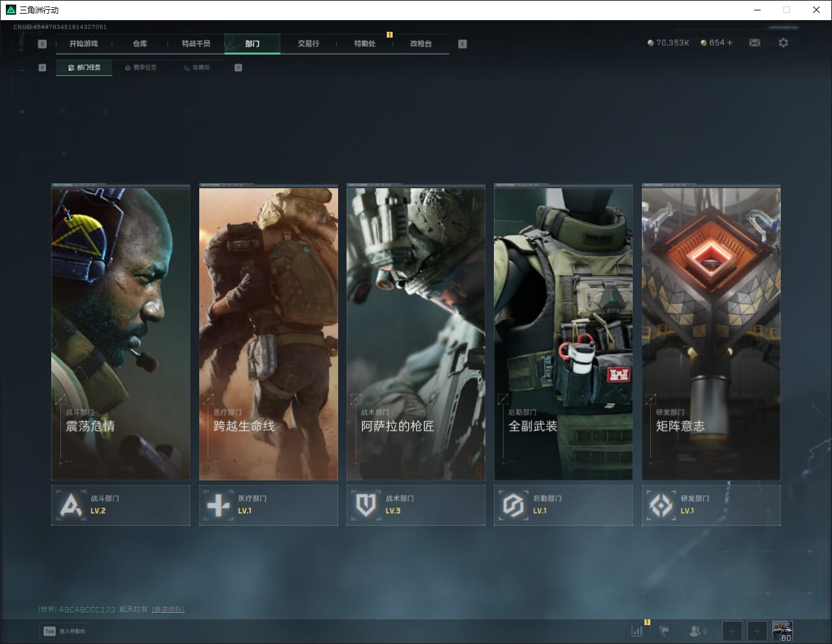This screenshot has height=644, width=832.
Task: Open settings via the gear icon
Action: point(783,43)
